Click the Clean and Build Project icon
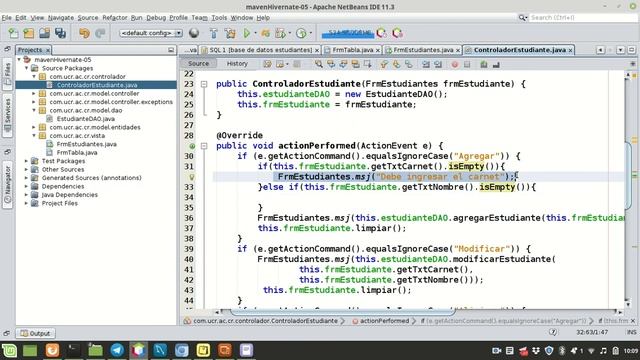The image size is (640, 360). (230, 33)
